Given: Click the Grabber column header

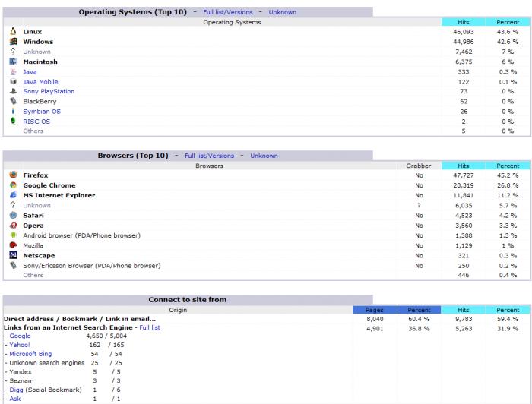Looking at the screenshot, I should [419, 166].
